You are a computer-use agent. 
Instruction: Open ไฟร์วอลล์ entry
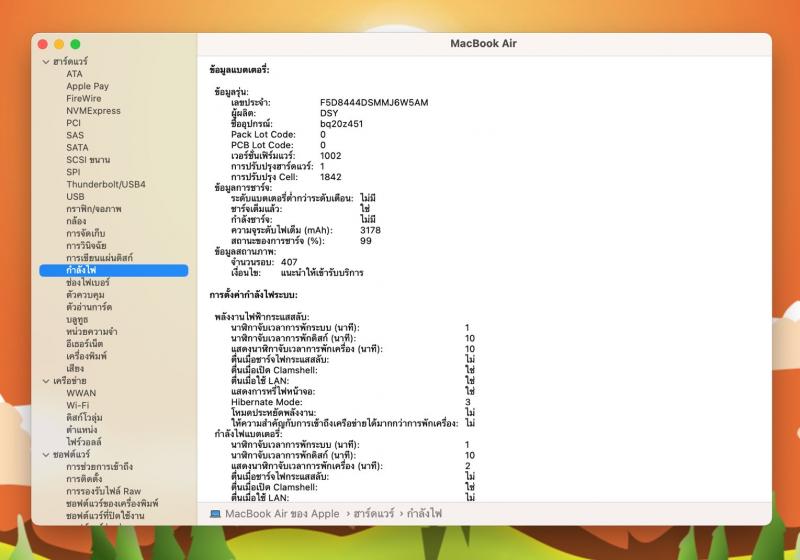pyautogui.click(x=84, y=442)
